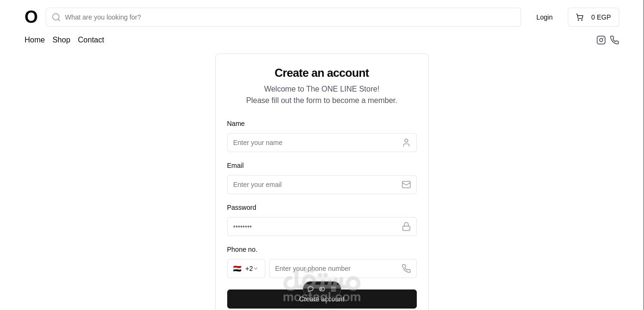The width and height of the screenshot is (644, 310).
Task: Click the user icon in Name field
Action: [406, 143]
